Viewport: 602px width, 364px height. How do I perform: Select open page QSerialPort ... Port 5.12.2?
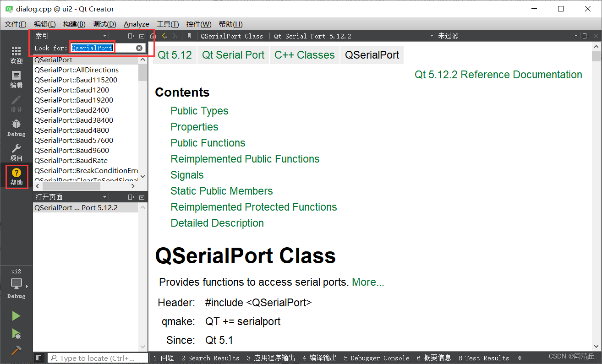pyautogui.click(x=86, y=207)
